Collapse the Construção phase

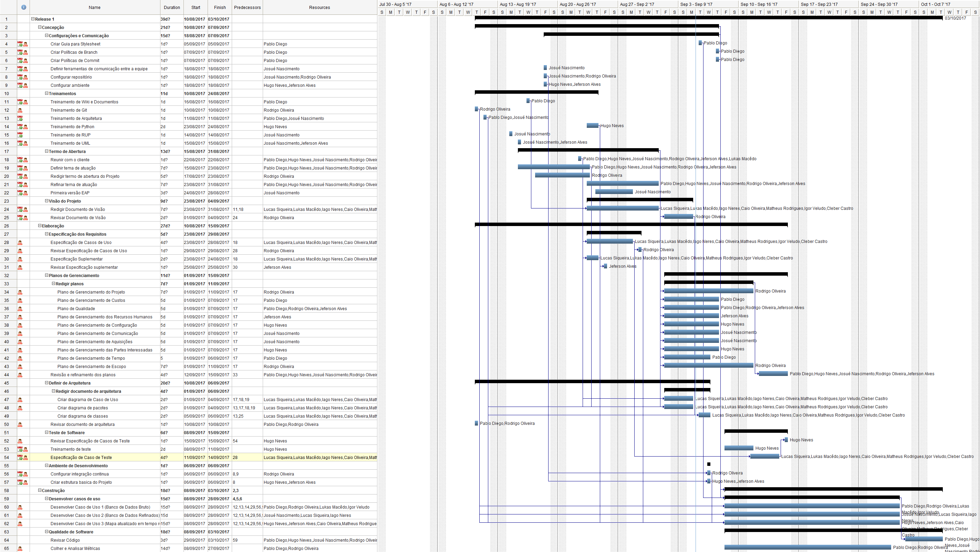coord(40,490)
